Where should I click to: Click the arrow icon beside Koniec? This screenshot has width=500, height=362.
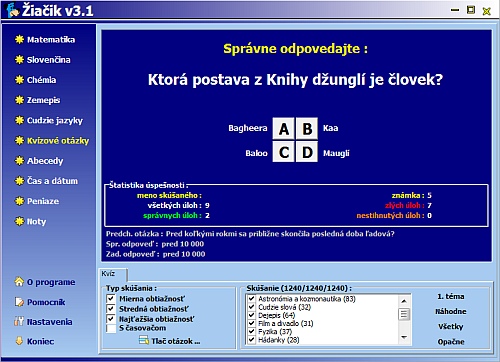coord(19,341)
